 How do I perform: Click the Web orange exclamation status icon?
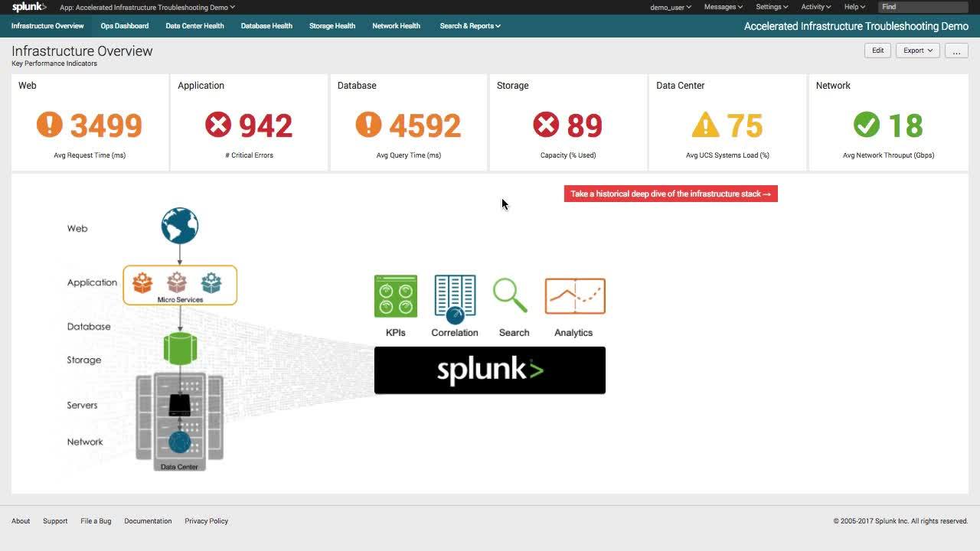coord(50,125)
